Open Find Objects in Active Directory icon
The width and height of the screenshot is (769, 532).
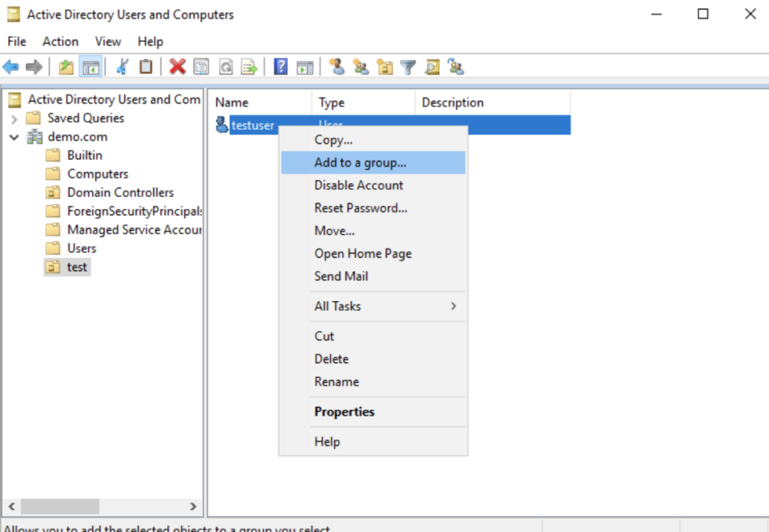coord(432,66)
